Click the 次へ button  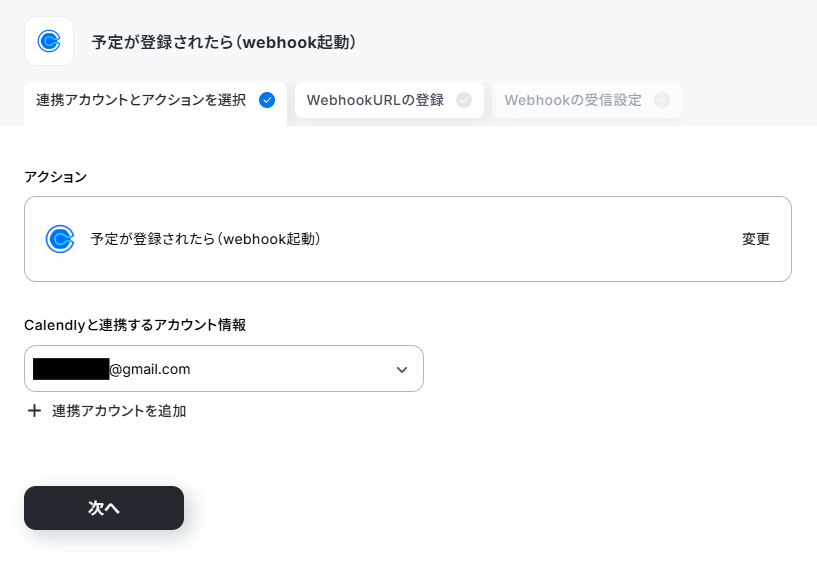104,508
